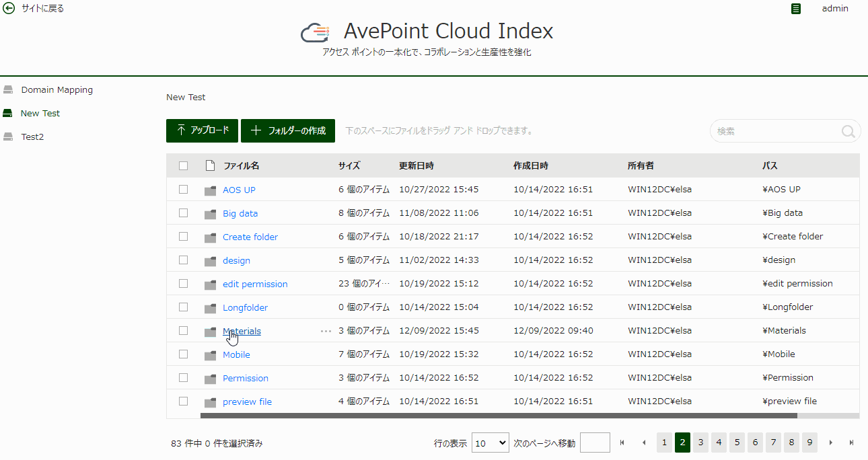The height and width of the screenshot is (460, 868).
Task: Open the preview file folder link
Action: [247, 401]
